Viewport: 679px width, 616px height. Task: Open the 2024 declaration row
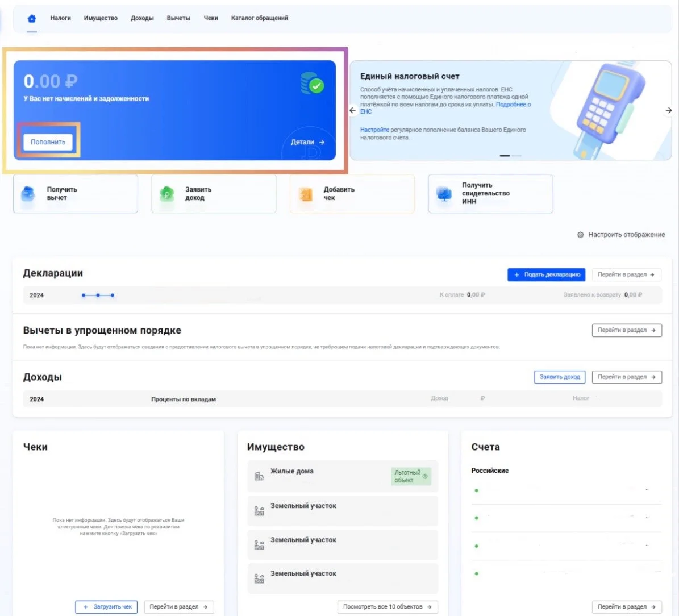point(342,295)
